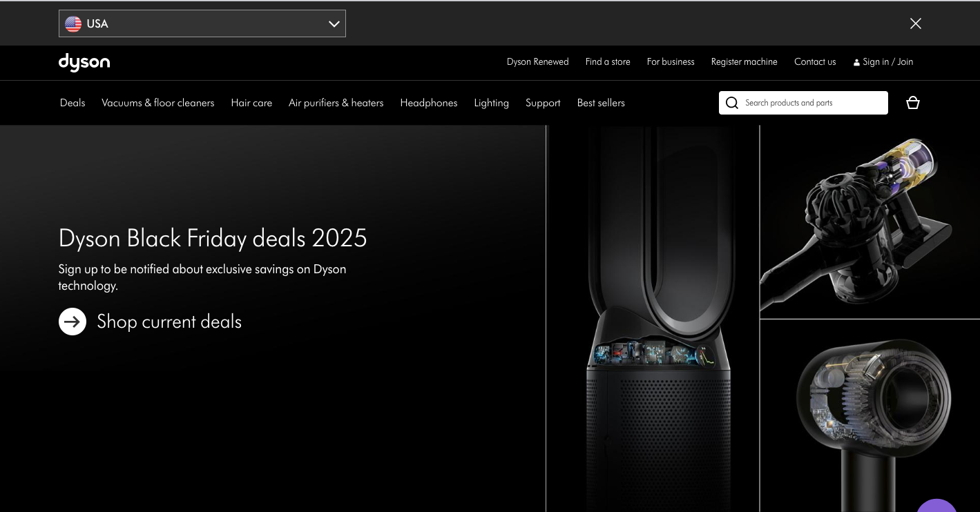Click the Dyson logo
The width and height of the screenshot is (980, 512).
point(84,62)
